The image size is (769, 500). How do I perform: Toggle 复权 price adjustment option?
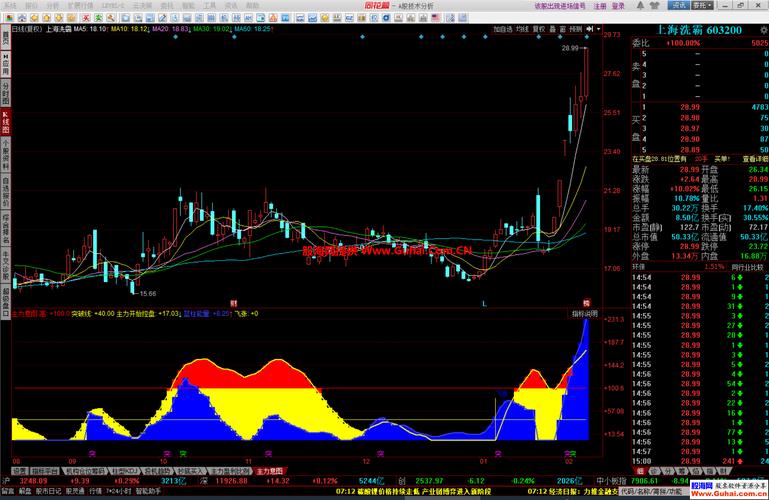pyautogui.click(x=539, y=29)
